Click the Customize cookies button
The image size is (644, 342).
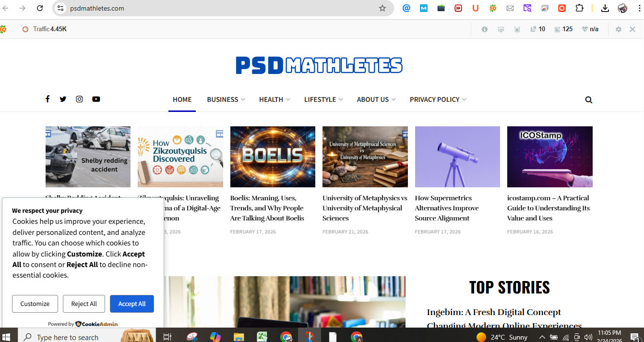pyautogui.click(x=35, y=304)
